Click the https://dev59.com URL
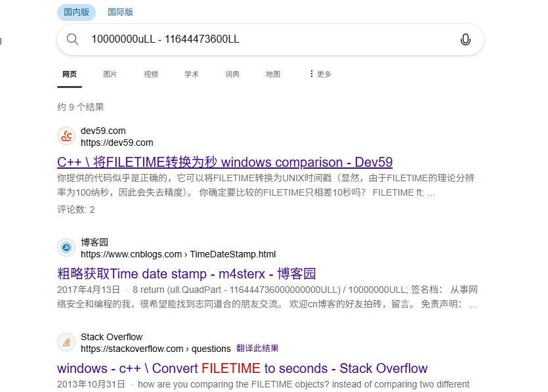Viewport: 548px width, 392px height. coord(117,142)
